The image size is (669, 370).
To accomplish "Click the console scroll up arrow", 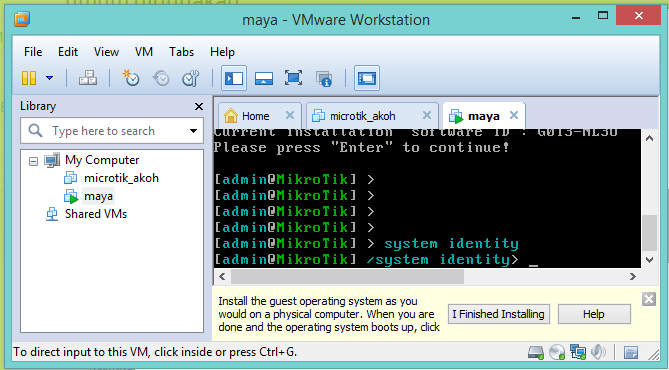I will (649, 138).
